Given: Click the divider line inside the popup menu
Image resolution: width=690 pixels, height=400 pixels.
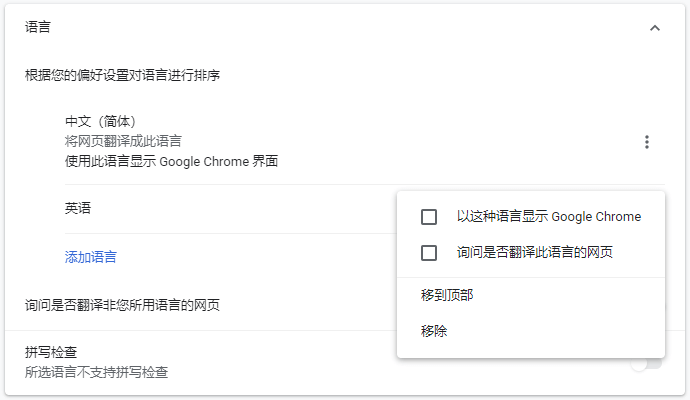Looking at the screenshot, I should click(530, 277).
